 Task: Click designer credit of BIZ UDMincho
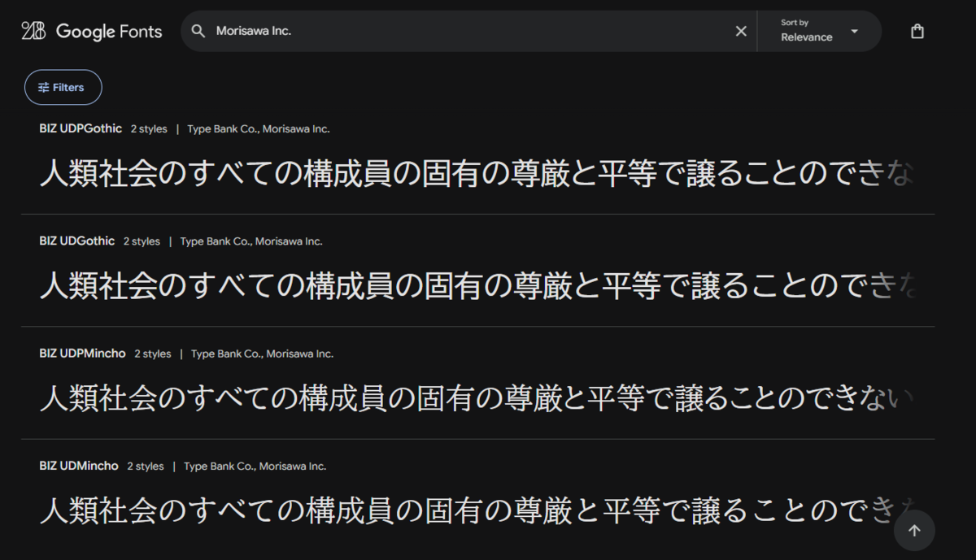(255, 467)
